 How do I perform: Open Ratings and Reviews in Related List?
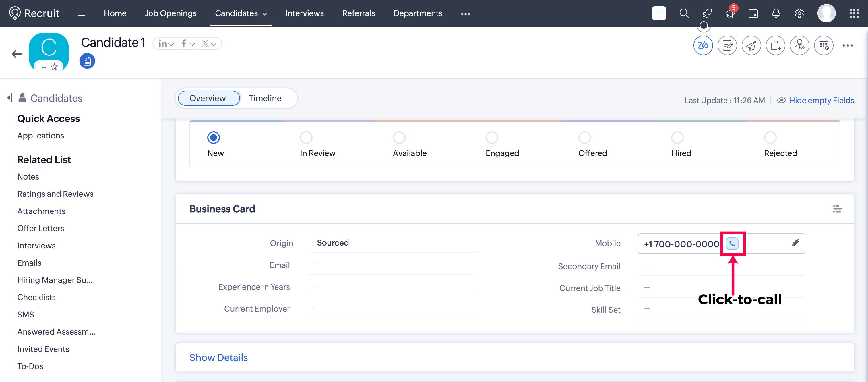pyautogui.click(x=55, y=194)
